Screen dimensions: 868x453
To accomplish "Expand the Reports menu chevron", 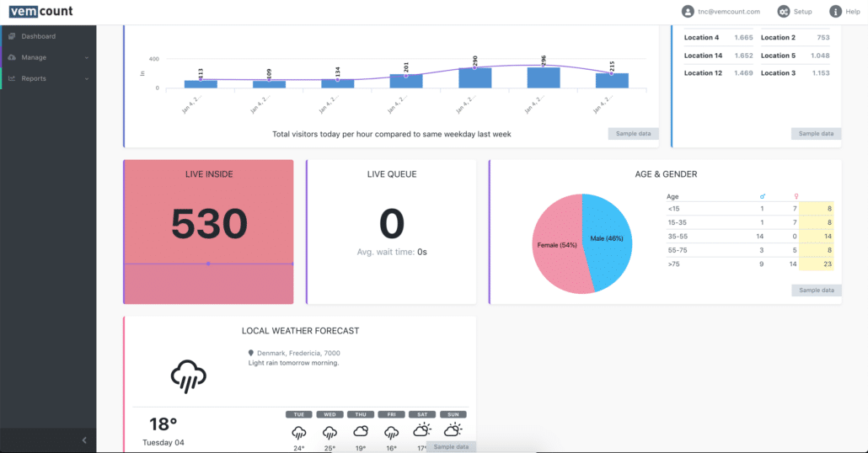I will (x=87, y=78).
